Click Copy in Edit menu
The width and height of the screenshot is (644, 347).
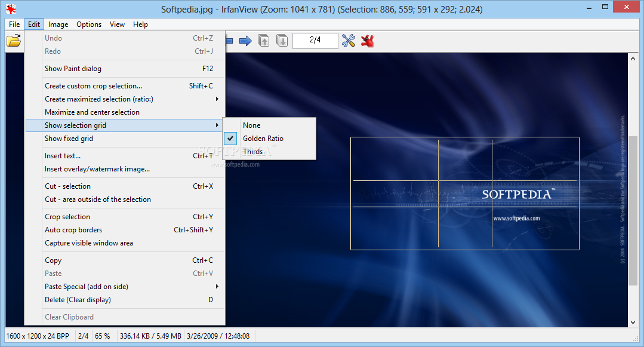(x=125, y=260)
